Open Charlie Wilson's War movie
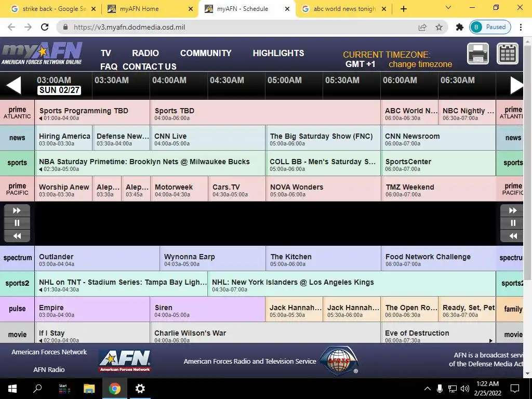This screenshot has width=532, height=399. [x=265, y=332]
